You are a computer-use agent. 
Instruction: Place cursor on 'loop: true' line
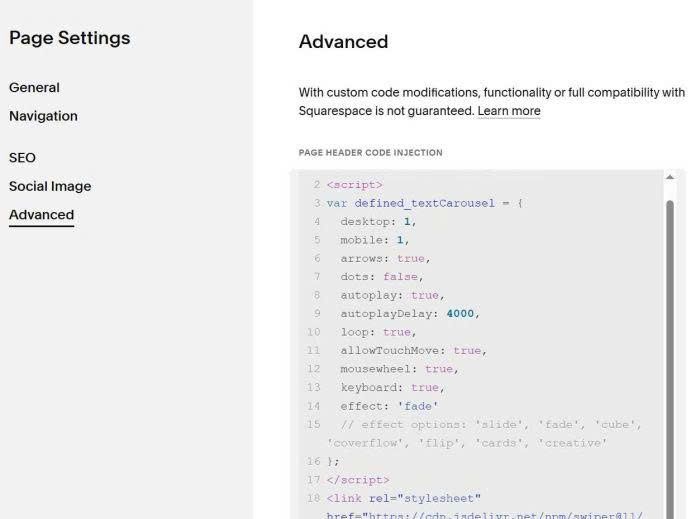(x=377, y=331)
